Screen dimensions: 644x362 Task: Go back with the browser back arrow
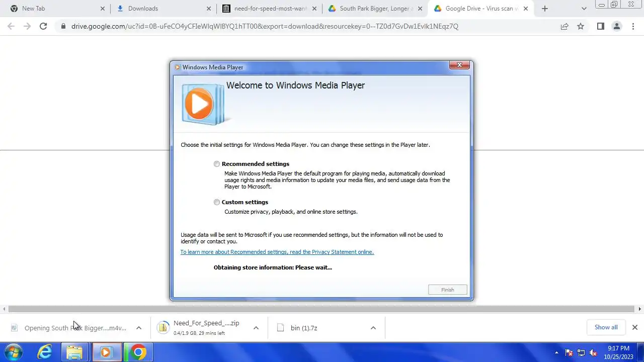point(11,26)
